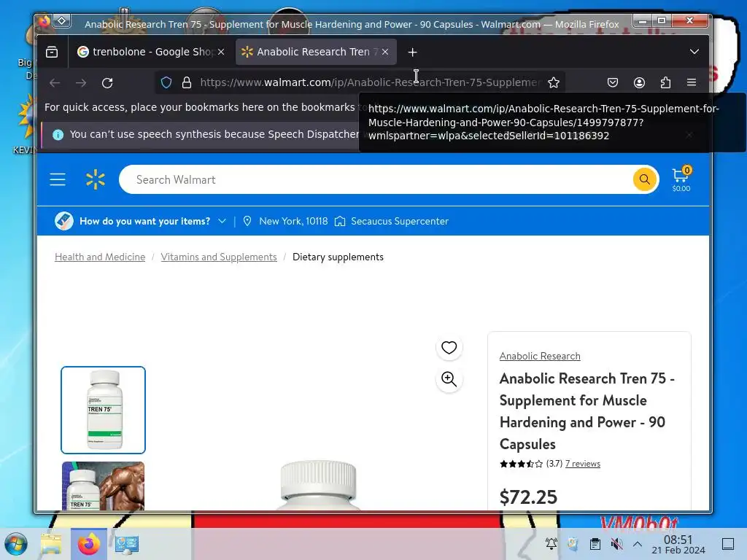Open notification bell in system tray
The width and height of the screenshot is (747, 560).
click(x=551, y=543)
